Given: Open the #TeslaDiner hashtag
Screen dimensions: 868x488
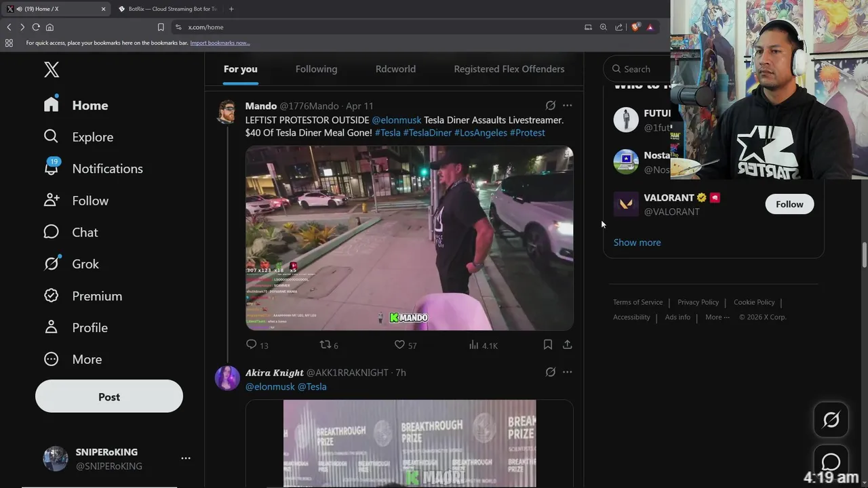Looking at the screenshot, I should click(x=427, y=133).
